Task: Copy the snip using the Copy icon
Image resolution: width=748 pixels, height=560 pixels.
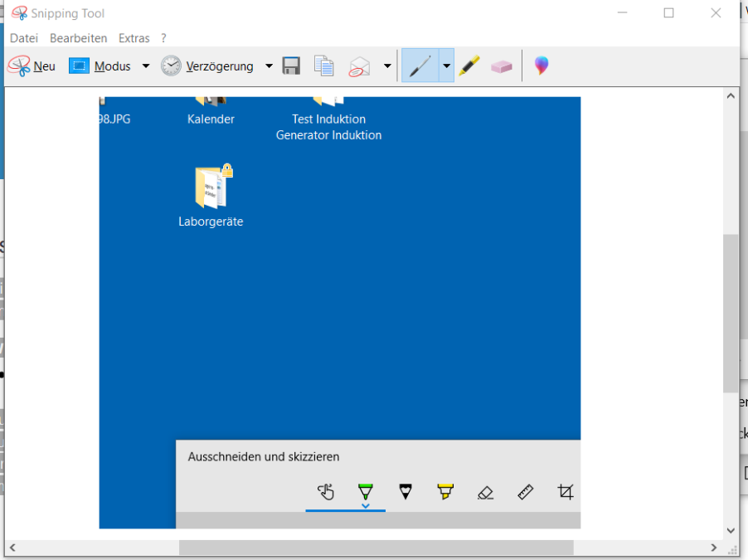Action: 323,66
